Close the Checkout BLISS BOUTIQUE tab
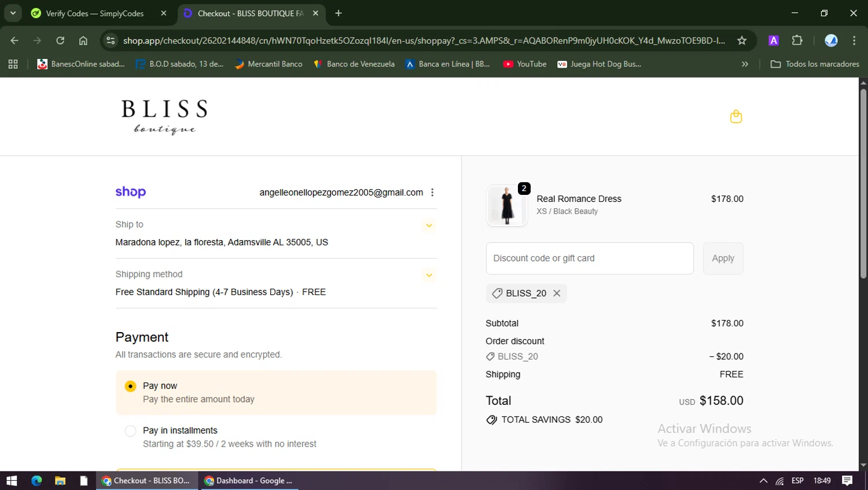Screen dimensions: 868x490 click(x=315, y=13)
